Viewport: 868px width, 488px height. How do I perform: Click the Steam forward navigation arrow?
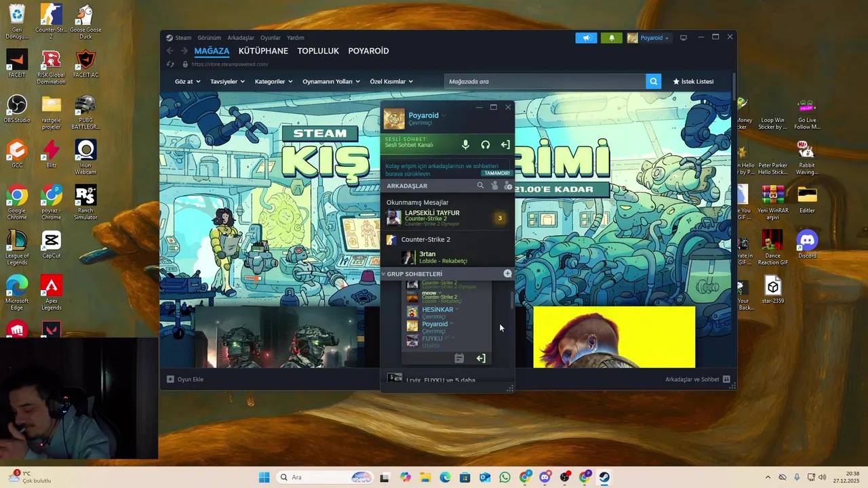click(x=183, y=51)
